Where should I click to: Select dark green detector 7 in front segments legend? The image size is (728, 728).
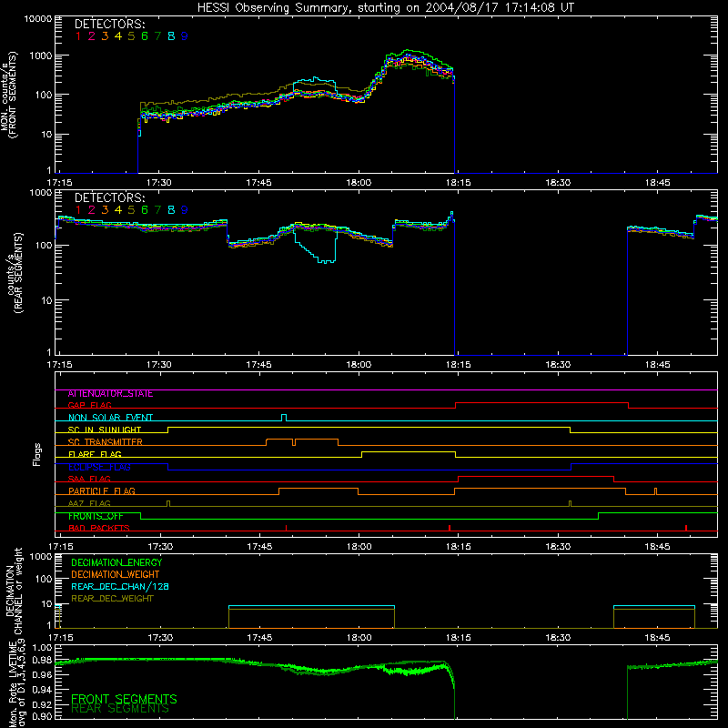tap(157, 36)
